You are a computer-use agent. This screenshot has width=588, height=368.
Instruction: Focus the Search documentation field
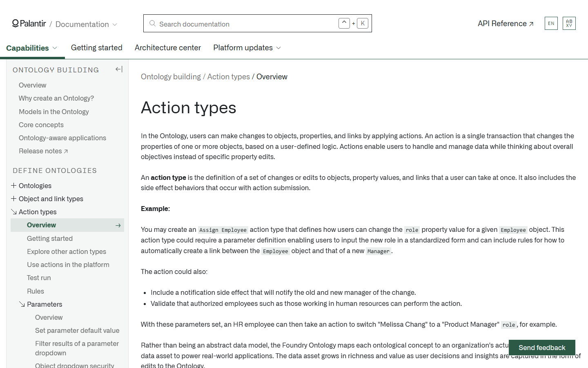point(258,23)
